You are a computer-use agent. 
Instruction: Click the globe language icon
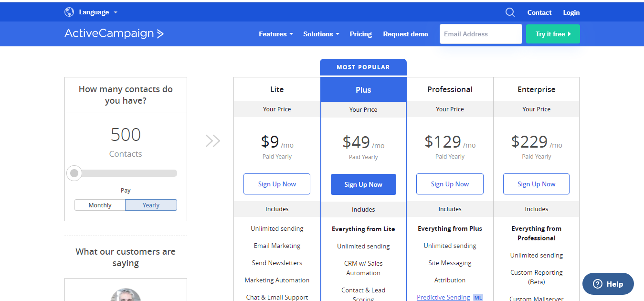point(69,12)
